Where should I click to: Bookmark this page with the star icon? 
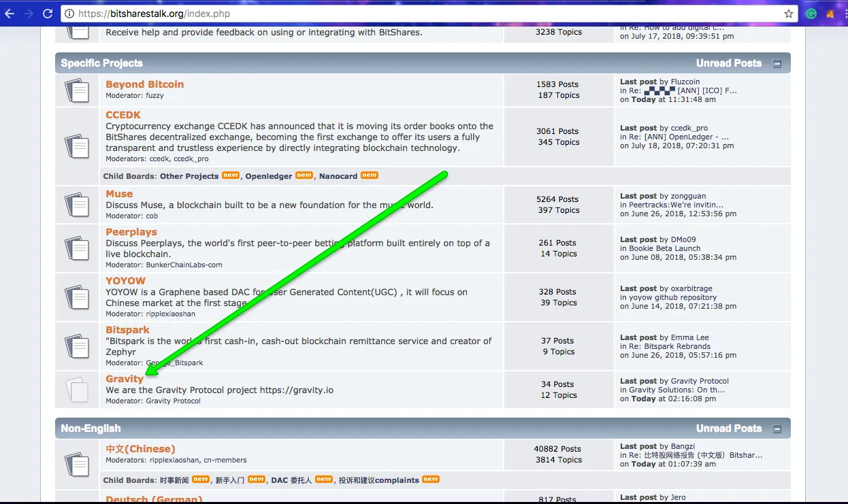[x=789, y=13]
